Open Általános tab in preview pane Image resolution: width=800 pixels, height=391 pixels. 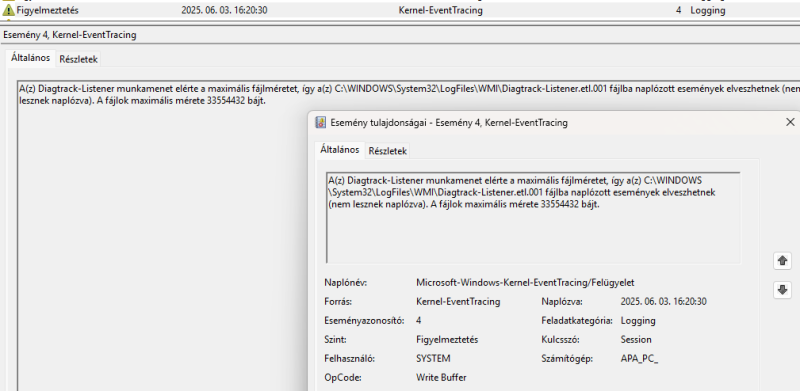(31, 58)
